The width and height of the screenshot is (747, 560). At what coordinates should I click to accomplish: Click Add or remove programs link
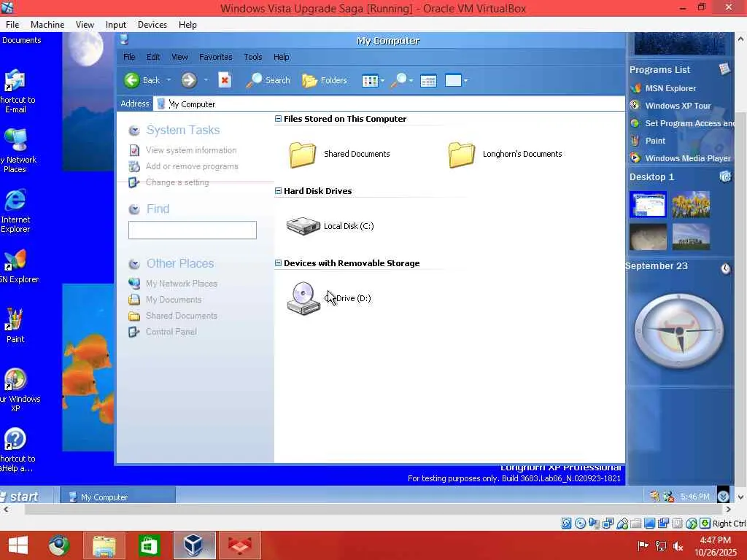pyautogui.click(x=192, y=166)
